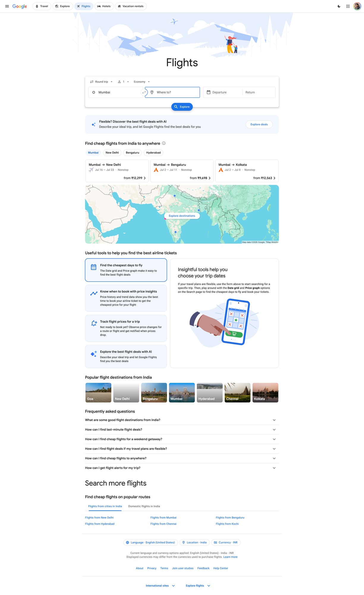
Task: Switch to Domestic flights in India tab
Action: [x=144, y=506]
